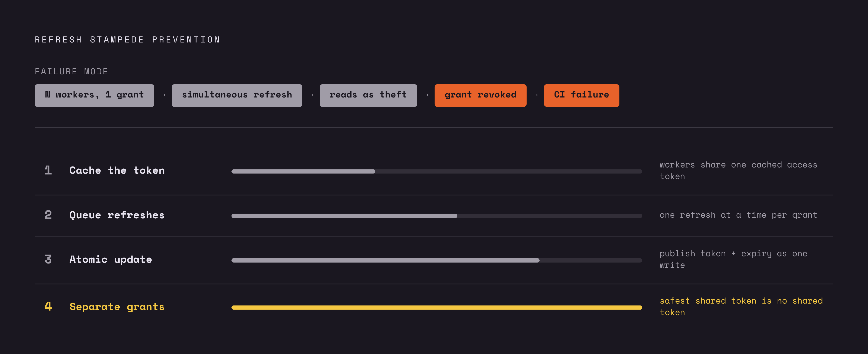The width and height of the screenshot is (868, 354).
Task: Click the number 2 beside Queue refreshes
Action: 48,215
